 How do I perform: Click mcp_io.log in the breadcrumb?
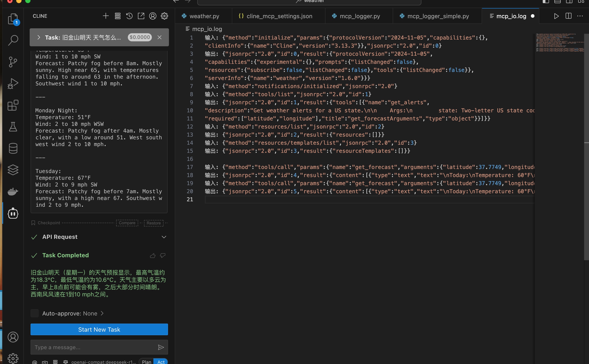tap(207, 29)
